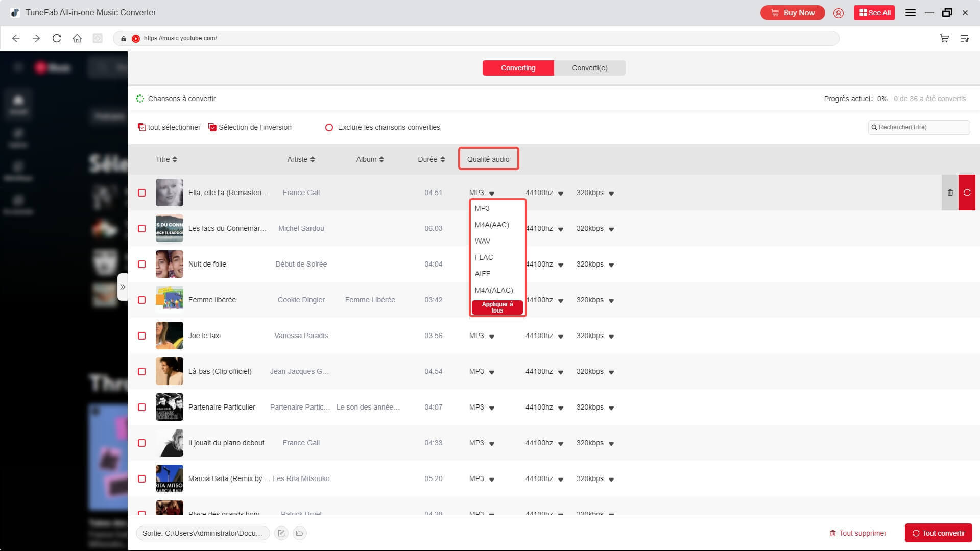Click the YouTube Music site icon in address bar
The image size is (980, 551).
[x=136, y=38]
